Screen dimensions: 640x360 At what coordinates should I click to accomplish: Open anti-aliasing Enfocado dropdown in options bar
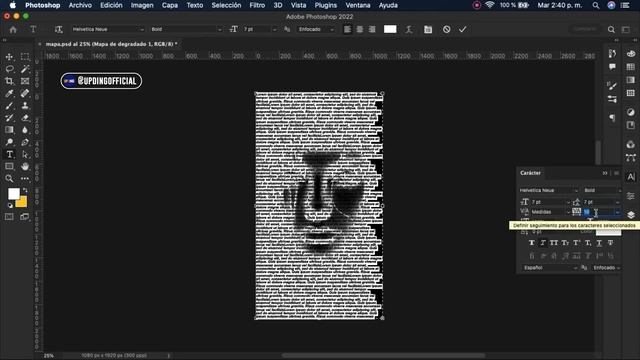click(x=316, y=29)
